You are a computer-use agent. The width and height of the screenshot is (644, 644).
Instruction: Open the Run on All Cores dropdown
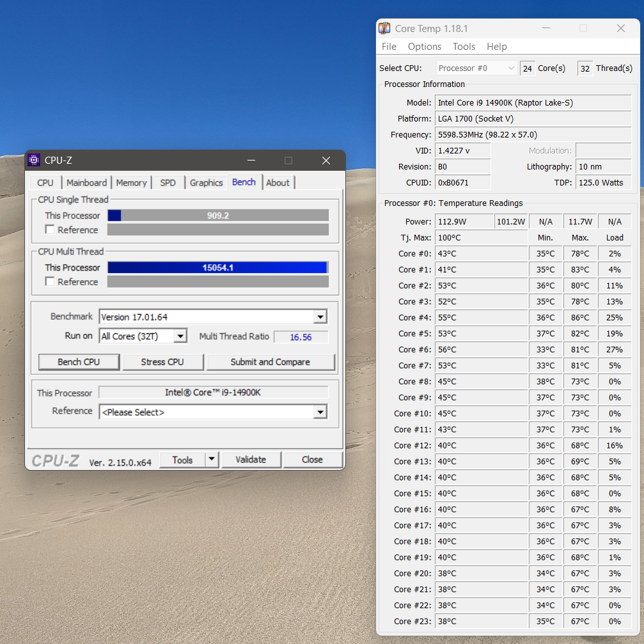pyautogui.click(x=180, y=336)
